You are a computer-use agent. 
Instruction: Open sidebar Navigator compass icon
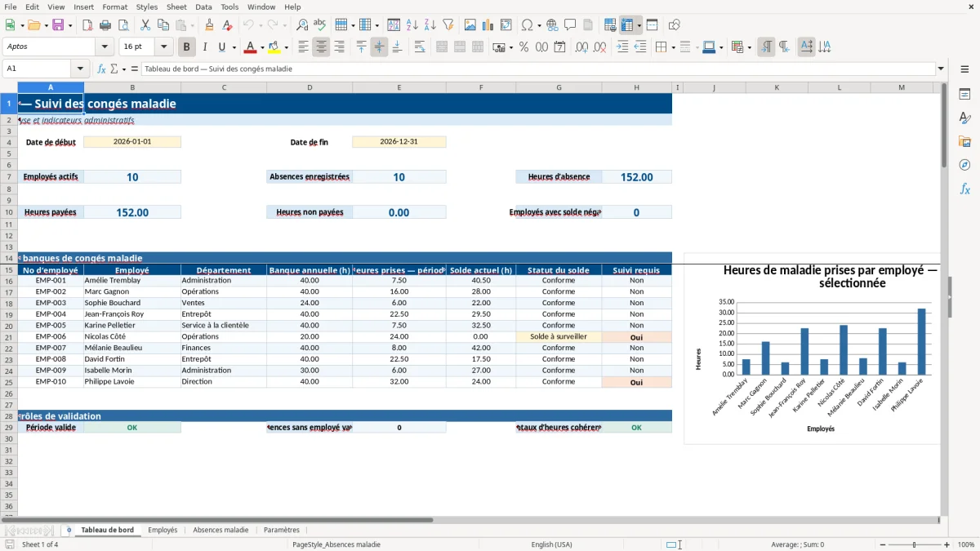click(x=964, y=165)
